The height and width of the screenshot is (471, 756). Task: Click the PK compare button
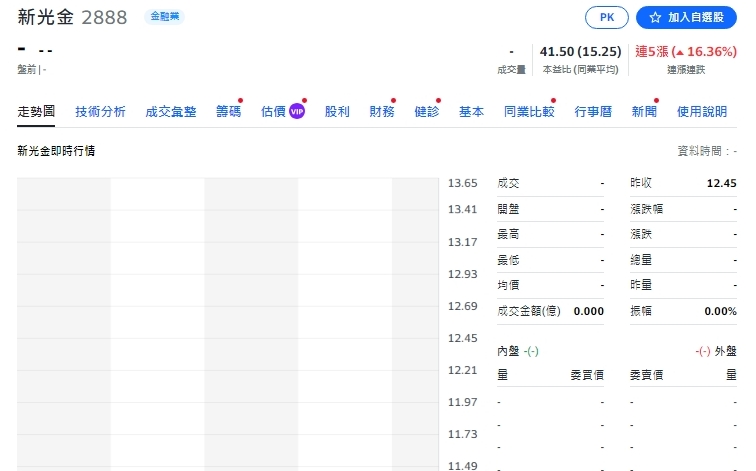pos(607,18)
